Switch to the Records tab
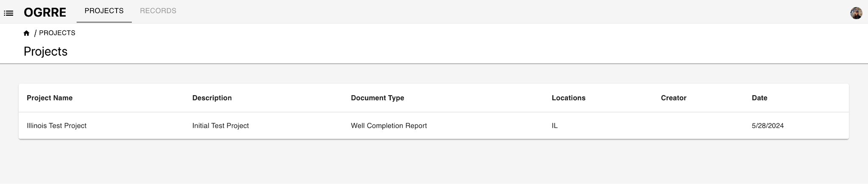This screenshot has height=184, width=868. (x=158, y=11)
